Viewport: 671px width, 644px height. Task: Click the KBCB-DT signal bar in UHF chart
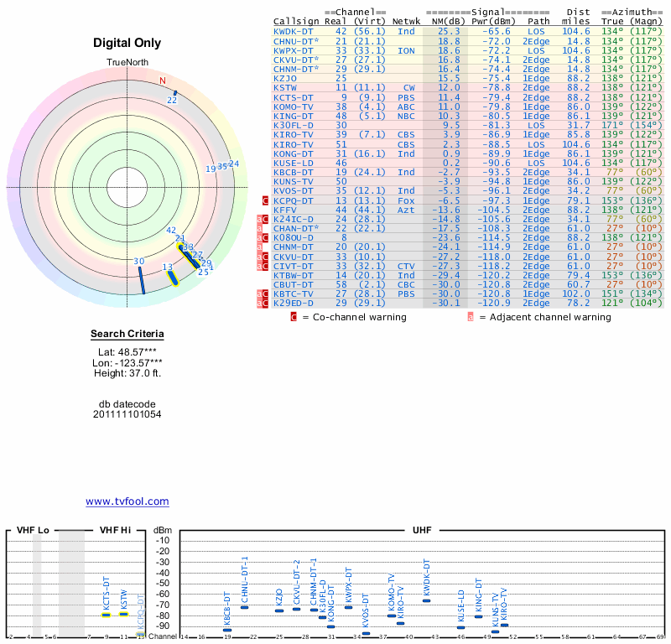coord(227,630)
